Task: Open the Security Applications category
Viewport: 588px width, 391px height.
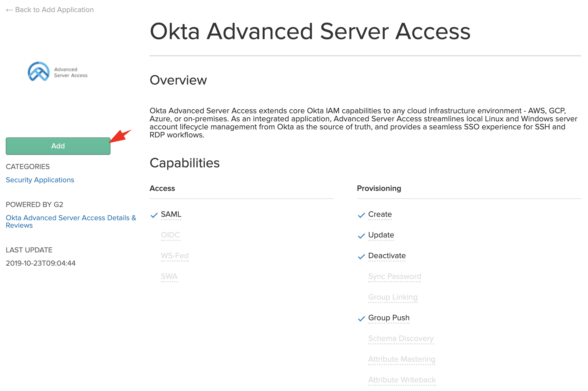Action: pos(40,180)
